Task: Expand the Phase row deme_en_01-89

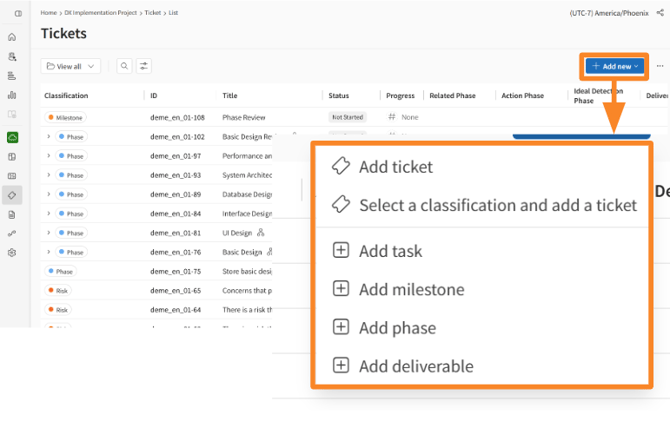Action: click(x=48, y=194)
